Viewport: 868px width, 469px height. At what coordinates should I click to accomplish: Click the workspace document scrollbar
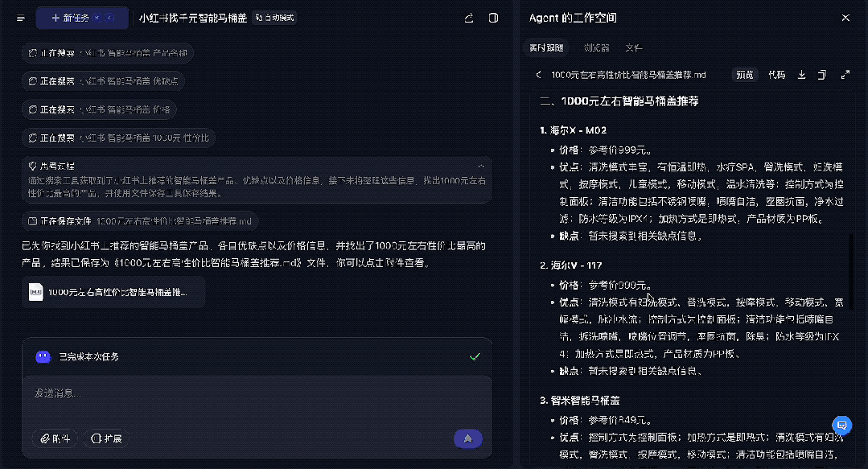[x=851, y=272]
